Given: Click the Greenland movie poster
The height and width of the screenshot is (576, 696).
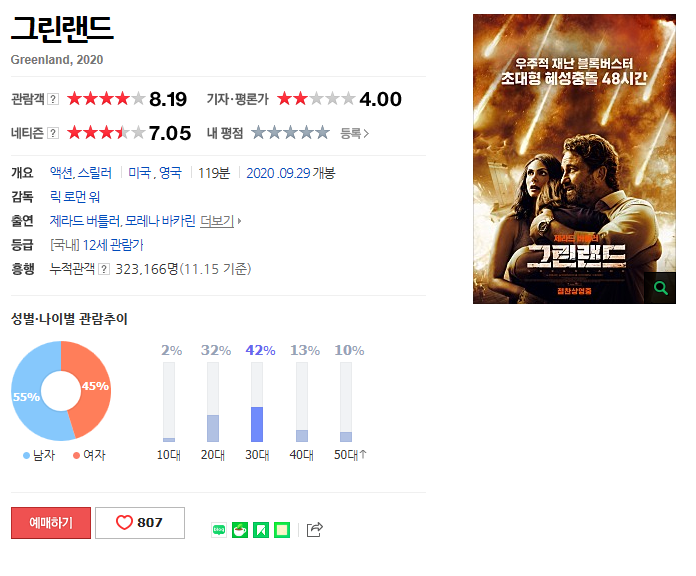Looking at the screenshot, I should tap(574, 159).
